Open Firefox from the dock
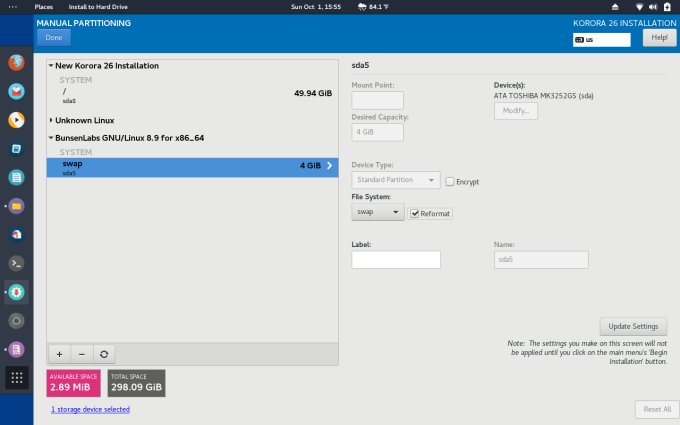Screen dimensions: 680x425 [16, 62]
